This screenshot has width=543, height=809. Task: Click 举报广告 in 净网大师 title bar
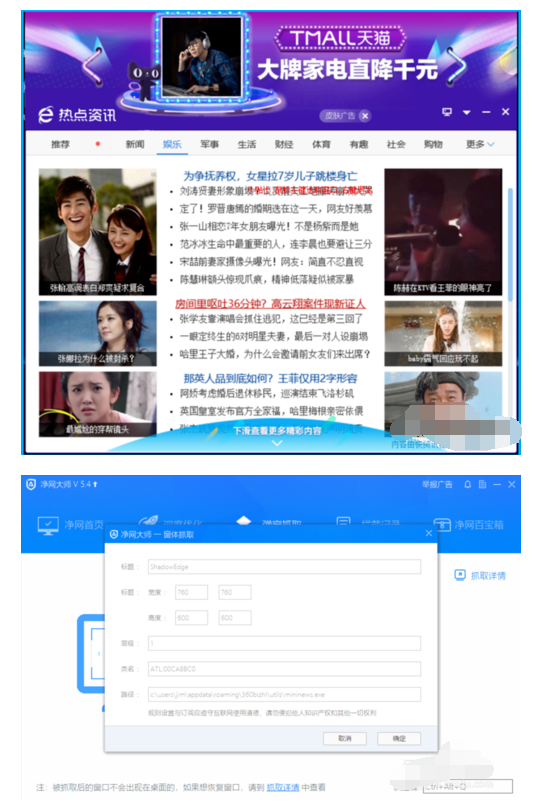tap(437, 484)
